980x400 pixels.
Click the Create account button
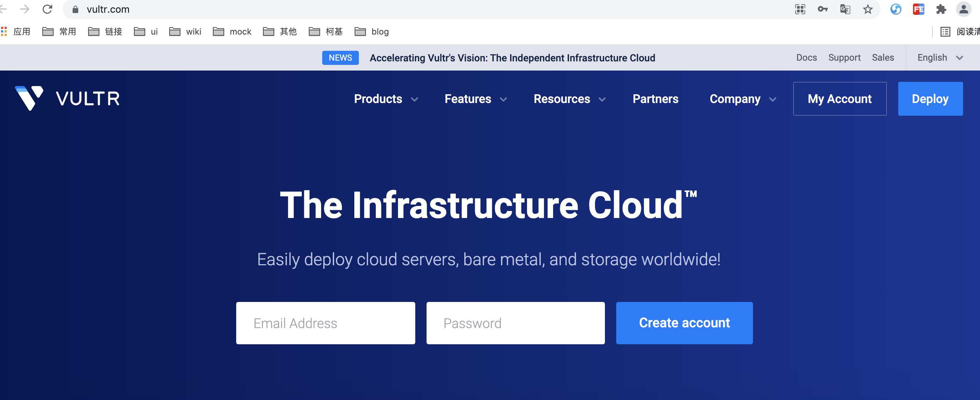coord(684,323)
